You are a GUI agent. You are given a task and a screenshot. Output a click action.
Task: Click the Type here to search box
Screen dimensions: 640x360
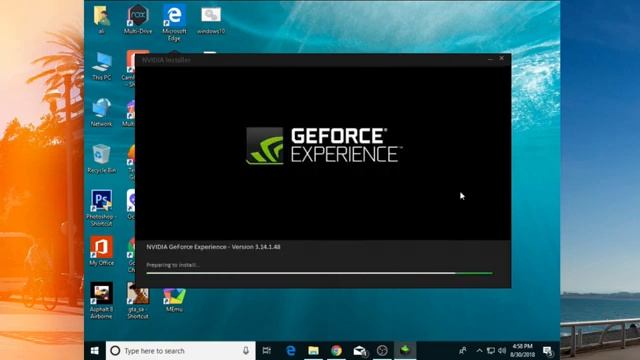tap(181, 351)
